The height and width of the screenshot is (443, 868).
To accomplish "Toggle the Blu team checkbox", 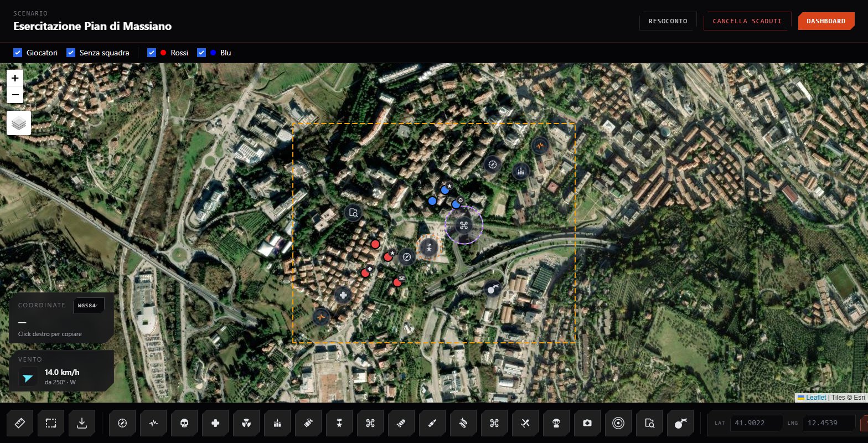I will tap(201, 53).
